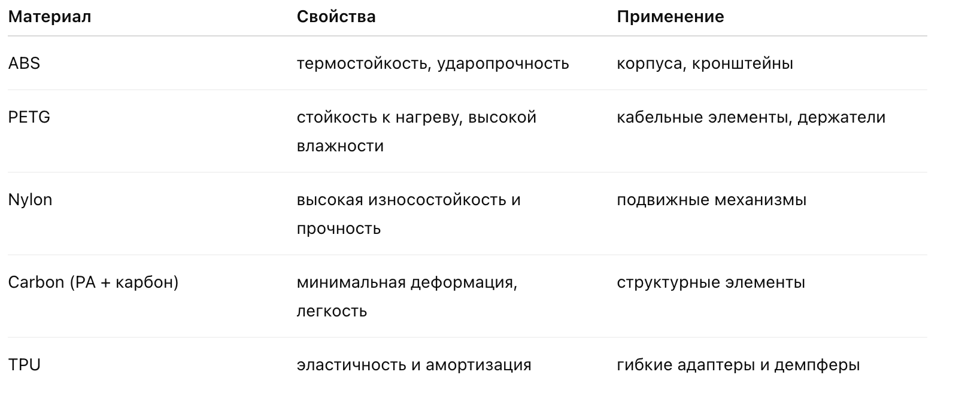Select the TPU material cell
Viewport: 980px width, 393px height.
24,365
